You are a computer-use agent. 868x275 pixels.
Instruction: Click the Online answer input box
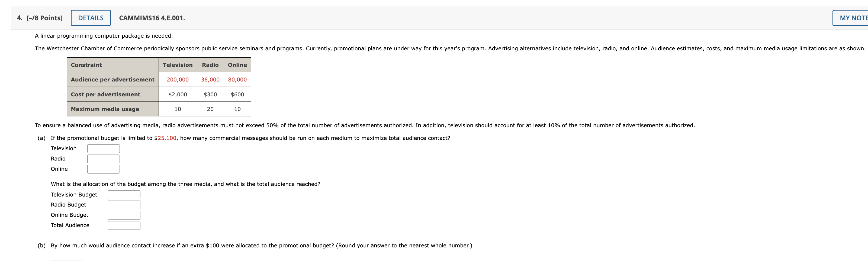[x=103, y=169]
